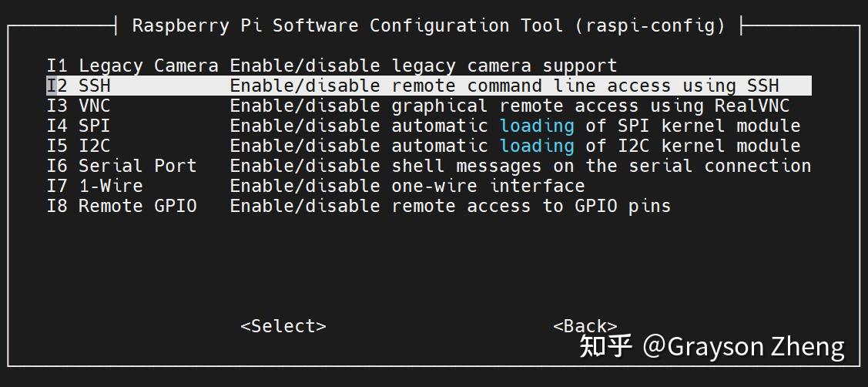Choose the highlighted I2 SSH entry
Image resolution: width=868 pixels, height=387 pixels.
pyautogui.click(x=79, y=86)
